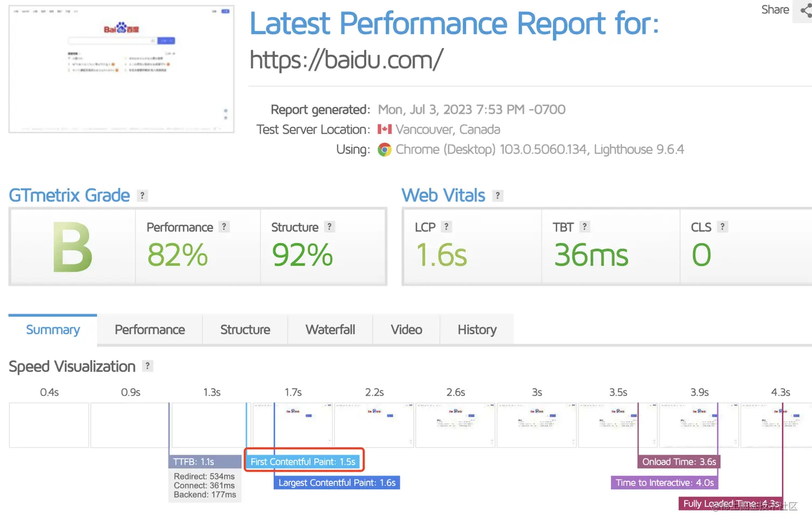Click the Chrome (Desktop) version text
Screen dimensions: 812x526
point(540,149)
